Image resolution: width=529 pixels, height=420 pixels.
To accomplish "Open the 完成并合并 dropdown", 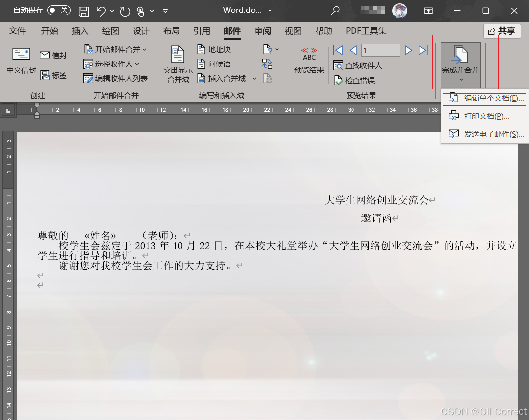I will click(461, 65).
